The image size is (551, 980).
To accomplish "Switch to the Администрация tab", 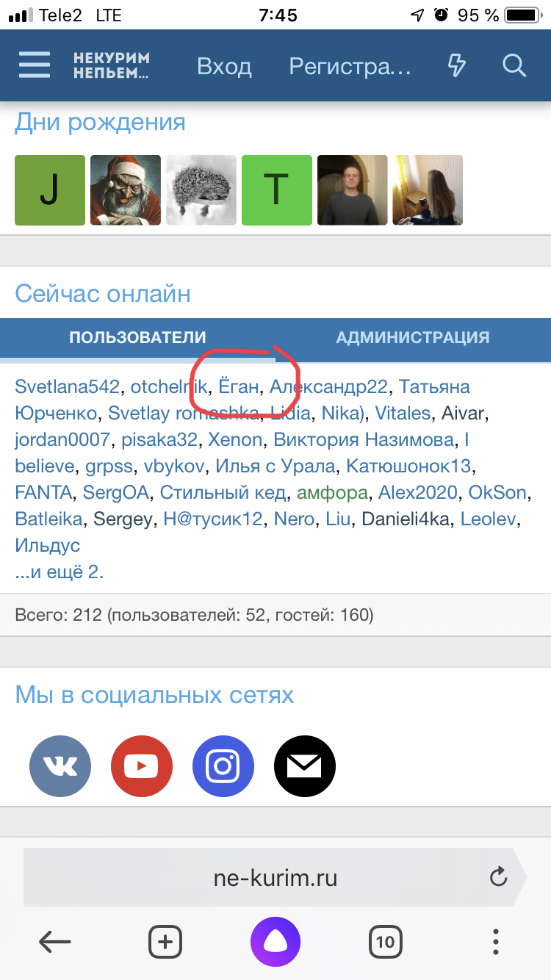I will coord(413,338).
